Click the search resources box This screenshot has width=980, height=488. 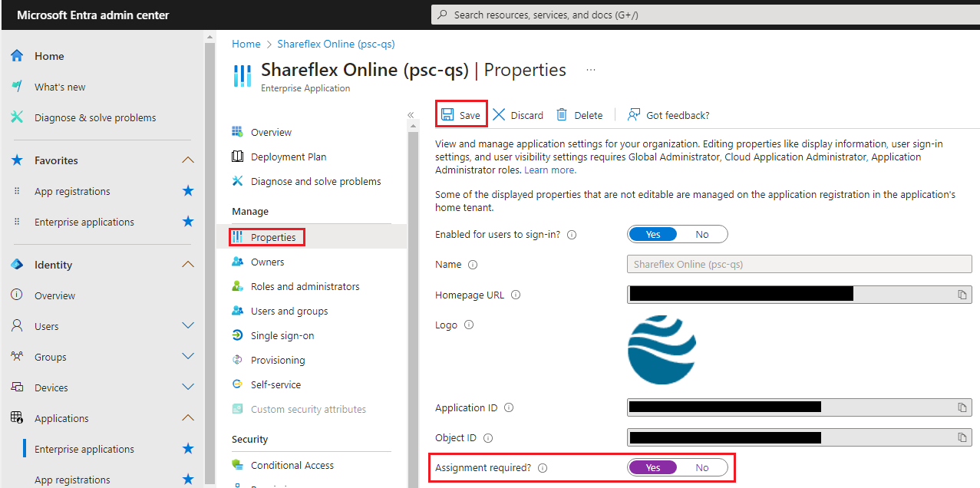click(704, 15)
